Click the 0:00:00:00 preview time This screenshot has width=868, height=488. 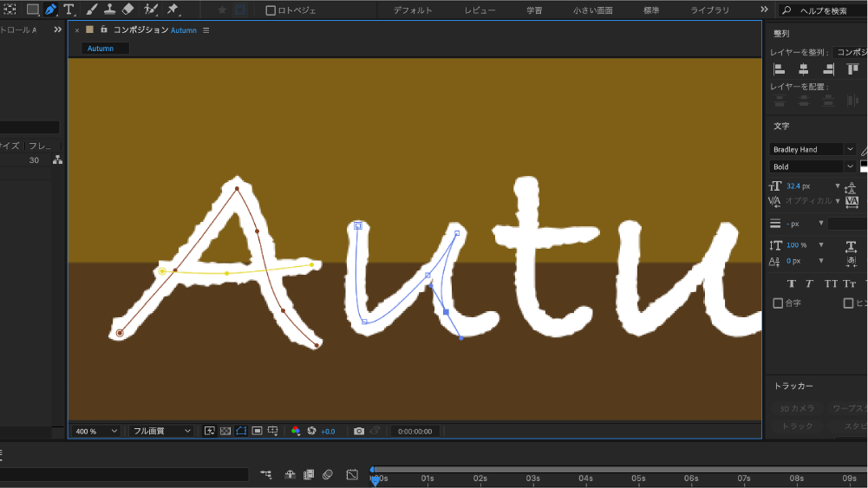tap(415, 432)
